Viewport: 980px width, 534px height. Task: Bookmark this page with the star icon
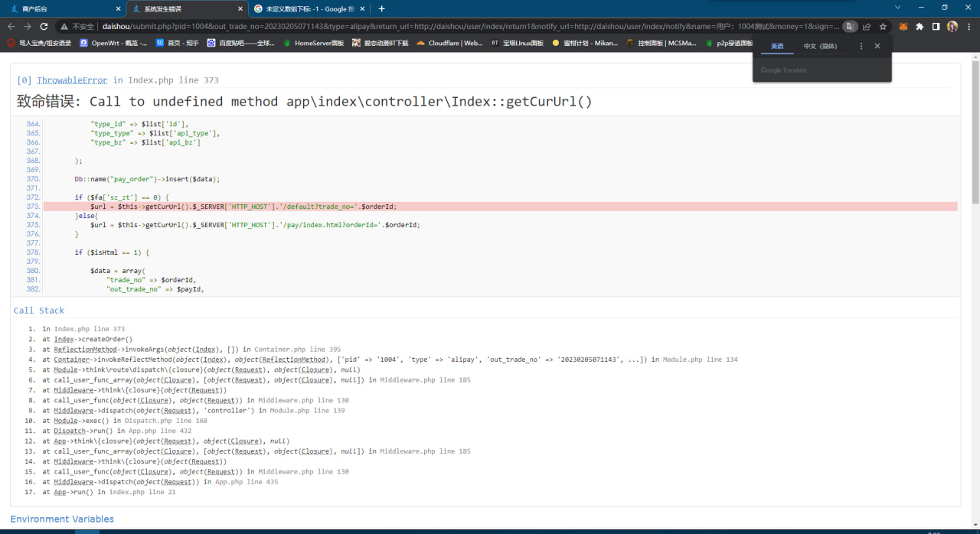(x=883, y=26)
